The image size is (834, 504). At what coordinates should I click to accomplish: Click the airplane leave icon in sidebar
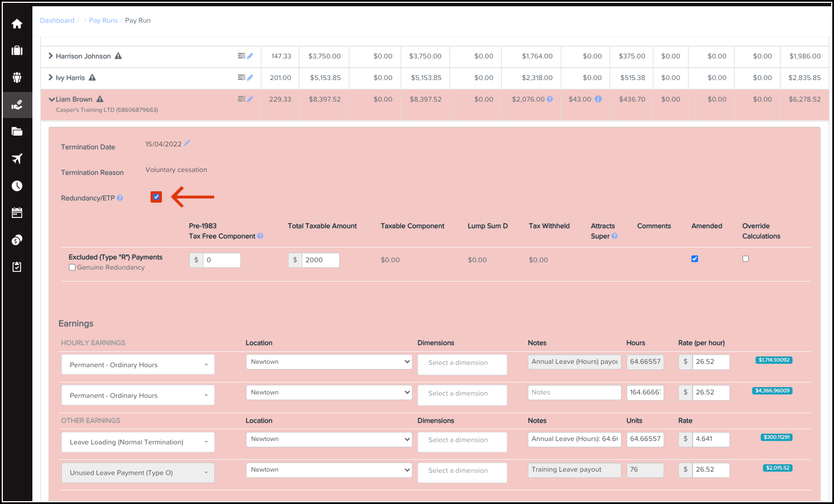tap(17, 159)
